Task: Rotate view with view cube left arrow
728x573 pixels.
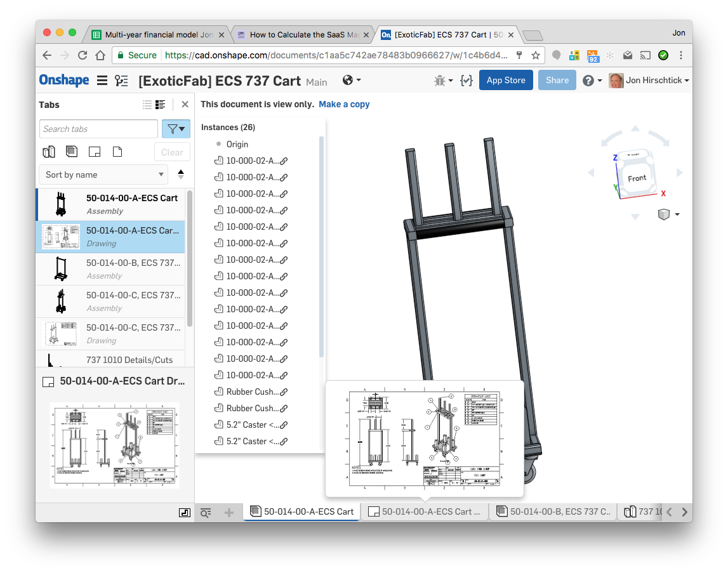Action: pyautogui.click(x=591, y=173)
